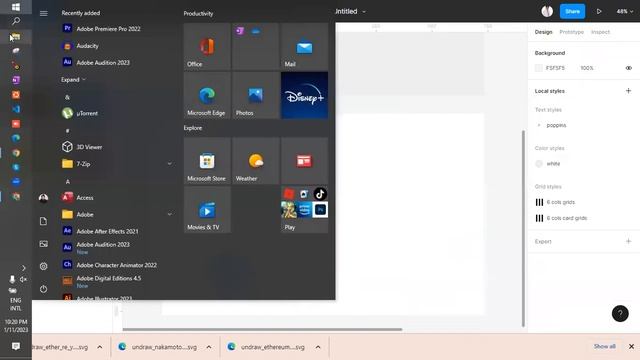Click Show all downloads
Viewport: 640px width, 360px height.
(604, 347)
